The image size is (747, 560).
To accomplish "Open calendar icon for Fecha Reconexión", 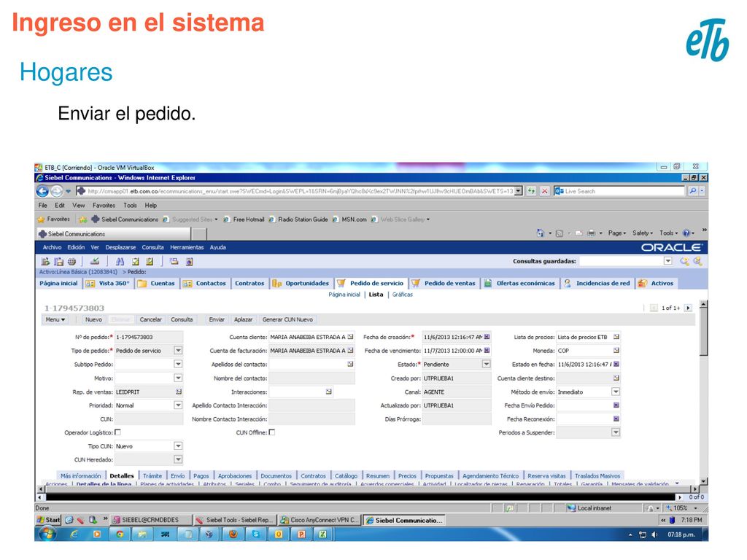I will [616, 419].
